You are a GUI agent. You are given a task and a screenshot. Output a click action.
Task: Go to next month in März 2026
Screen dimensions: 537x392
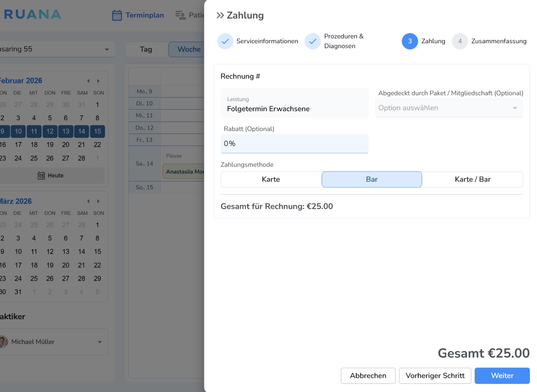coord(98,201)
